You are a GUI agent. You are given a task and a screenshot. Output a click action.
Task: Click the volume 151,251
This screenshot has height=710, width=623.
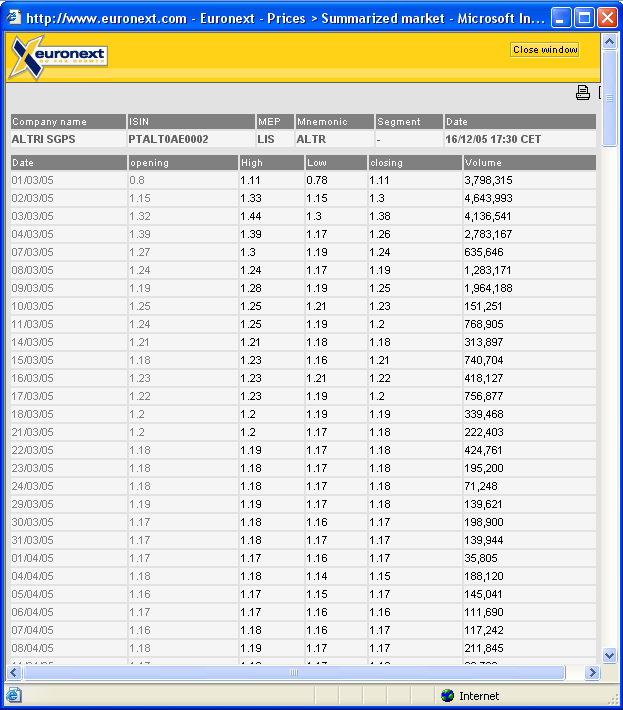pyautogui.click(x=484, y=306)
